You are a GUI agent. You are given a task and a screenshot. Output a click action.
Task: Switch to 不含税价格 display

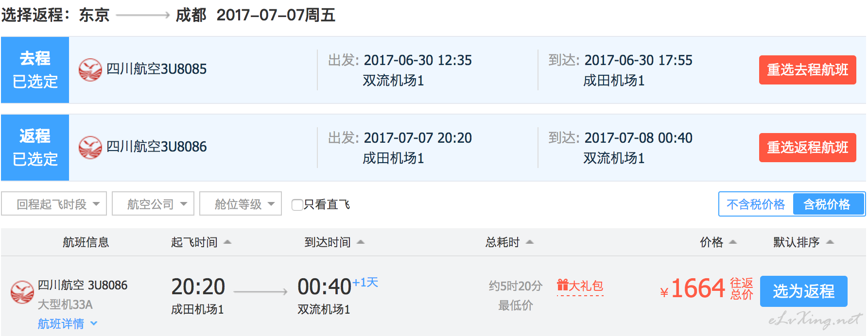[x=756, y=204]
